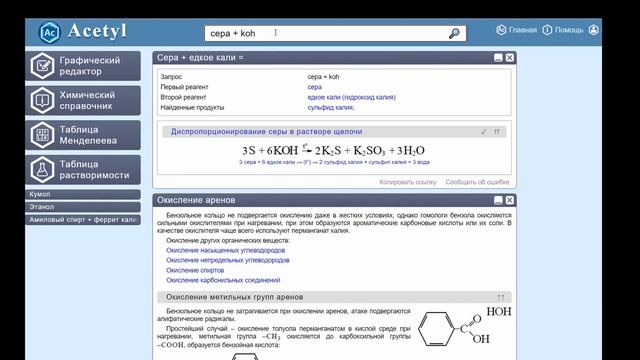Image resolution: width=640 pixels, height=360 pixels.
Task: Follow the 'едкое кали (гидроксид калия)' link
Action: (351, 97)
